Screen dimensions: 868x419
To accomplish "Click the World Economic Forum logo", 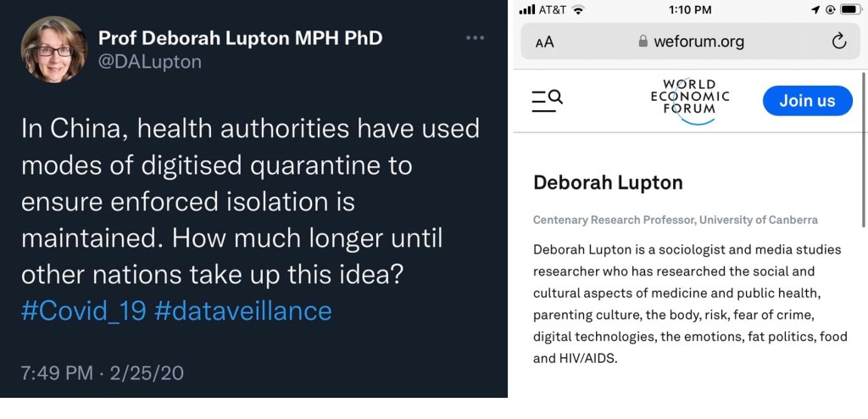I will [690, 101].
